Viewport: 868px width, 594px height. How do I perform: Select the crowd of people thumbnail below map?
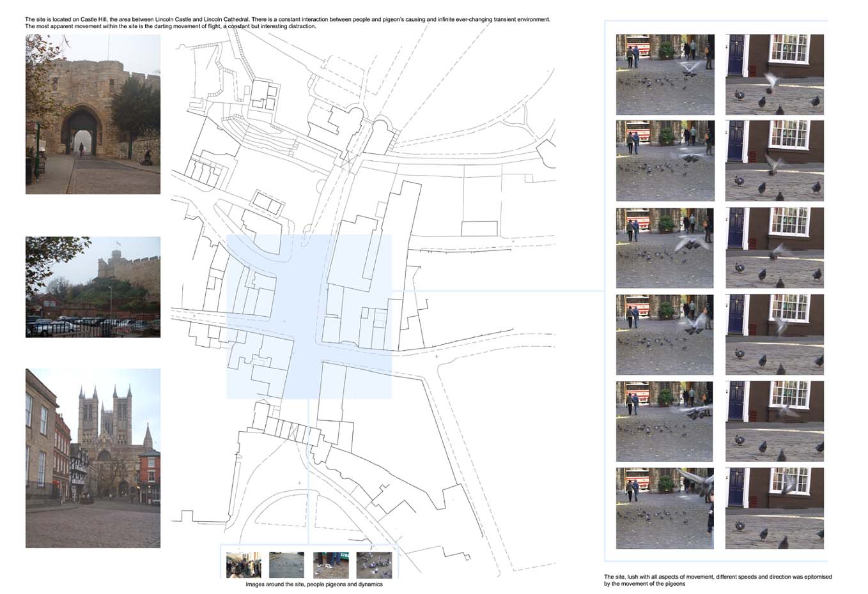pos(244,565)
